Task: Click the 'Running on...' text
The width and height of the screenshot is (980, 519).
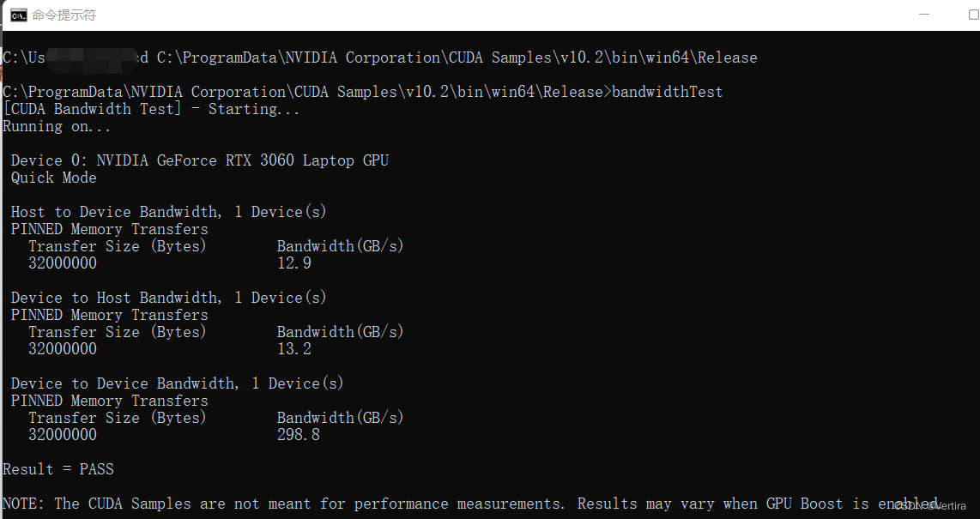Action: pos(57,126)
